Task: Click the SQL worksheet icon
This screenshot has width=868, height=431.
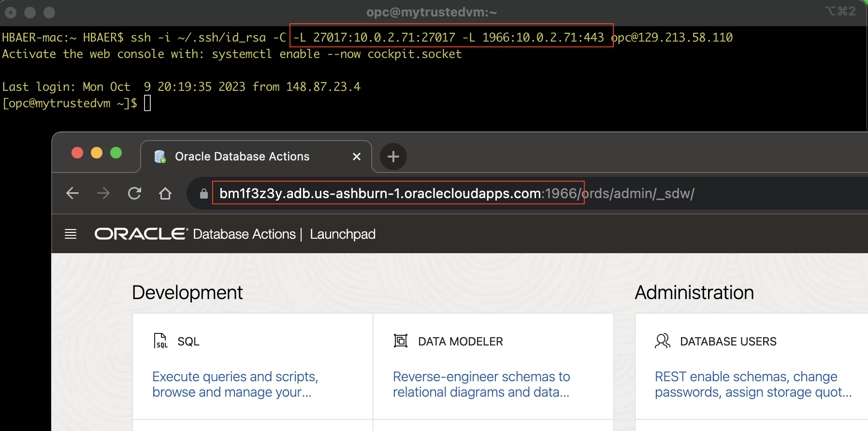Action: [160, 341]
